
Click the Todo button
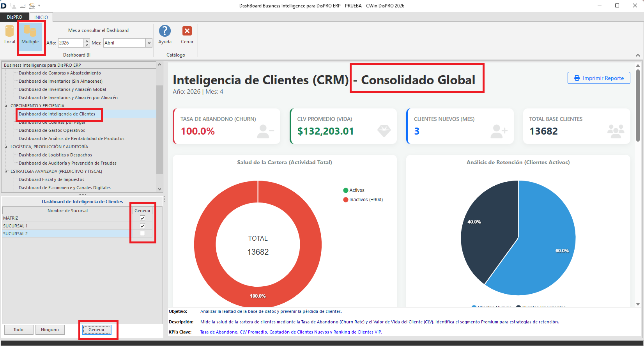pos(18,330)
